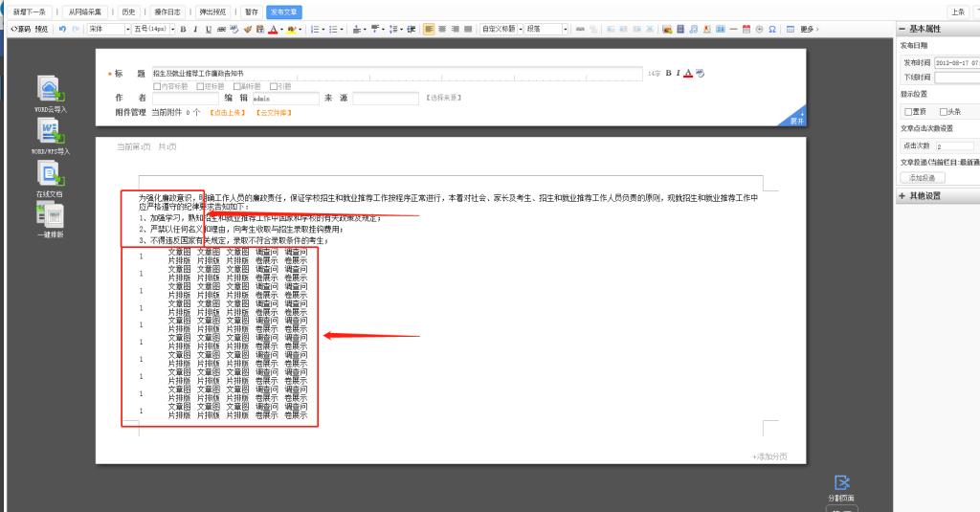Click the 作者 input field
This screenshot has width=980, height=512.
pos(186,98)
